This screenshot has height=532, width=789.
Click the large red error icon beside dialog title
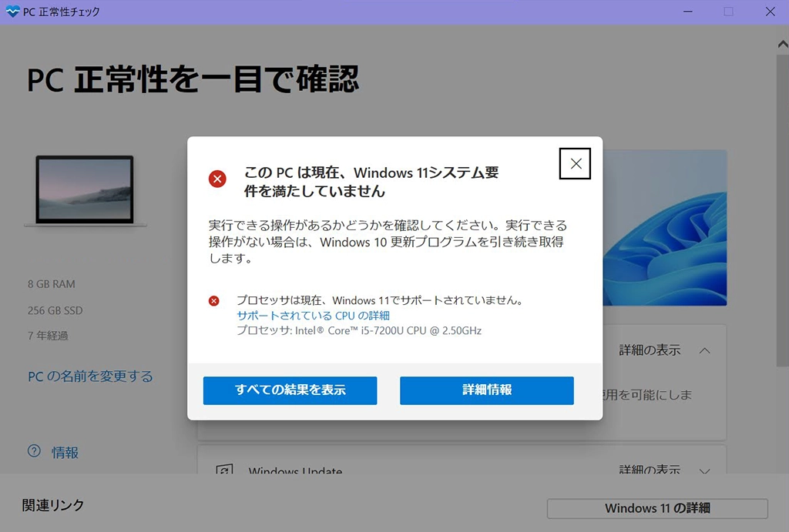pyautogui.click(x=217, y=179)
